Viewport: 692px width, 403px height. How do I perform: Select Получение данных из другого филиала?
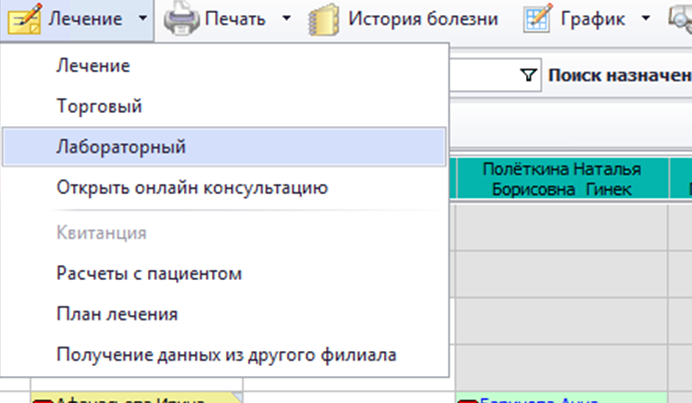pos(226,354)
